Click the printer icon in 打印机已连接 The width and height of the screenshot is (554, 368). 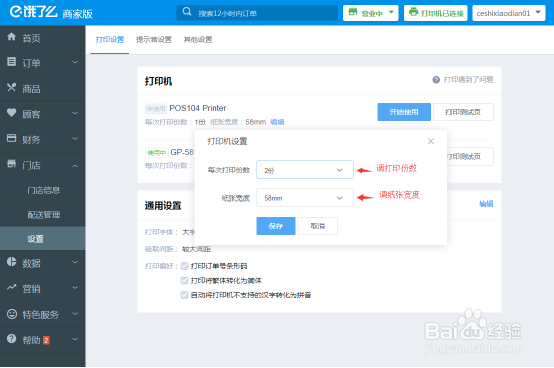tap(413, 12)
